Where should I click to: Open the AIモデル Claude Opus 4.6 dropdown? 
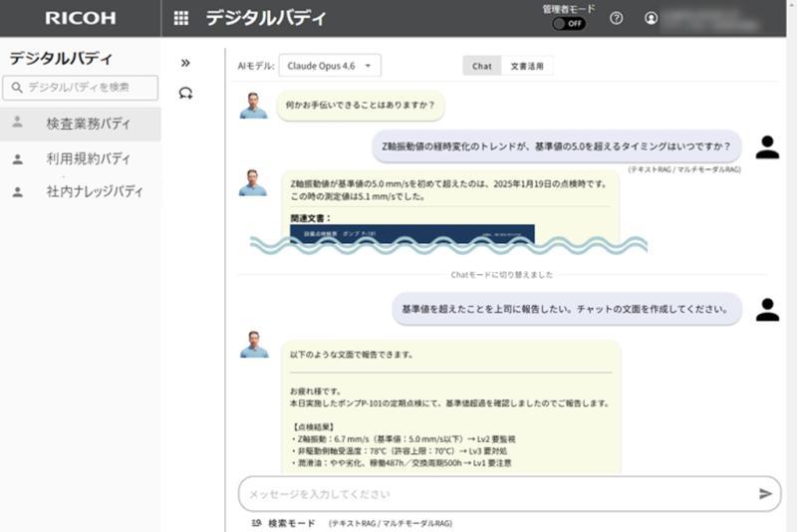330,66
